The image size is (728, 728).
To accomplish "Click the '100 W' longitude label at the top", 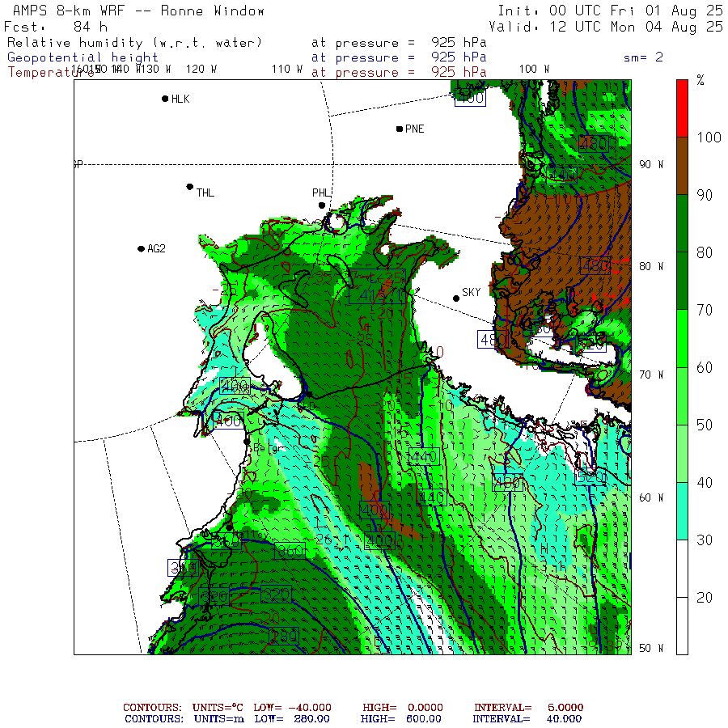I will coord(534,70).
